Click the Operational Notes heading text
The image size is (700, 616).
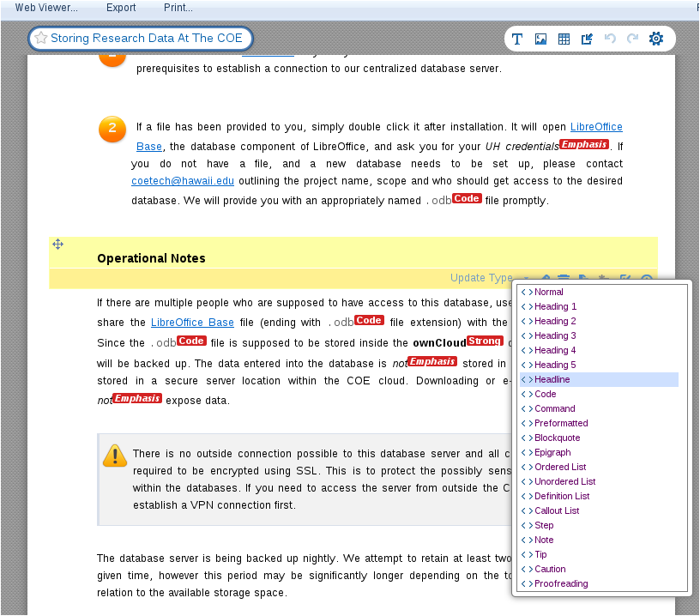coord(151,258)
